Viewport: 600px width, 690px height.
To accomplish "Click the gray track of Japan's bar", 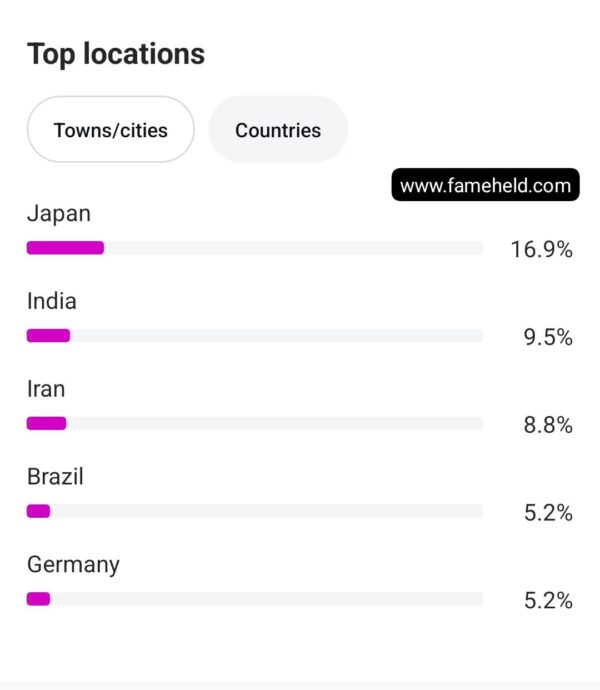I will (x=294, y=248).
